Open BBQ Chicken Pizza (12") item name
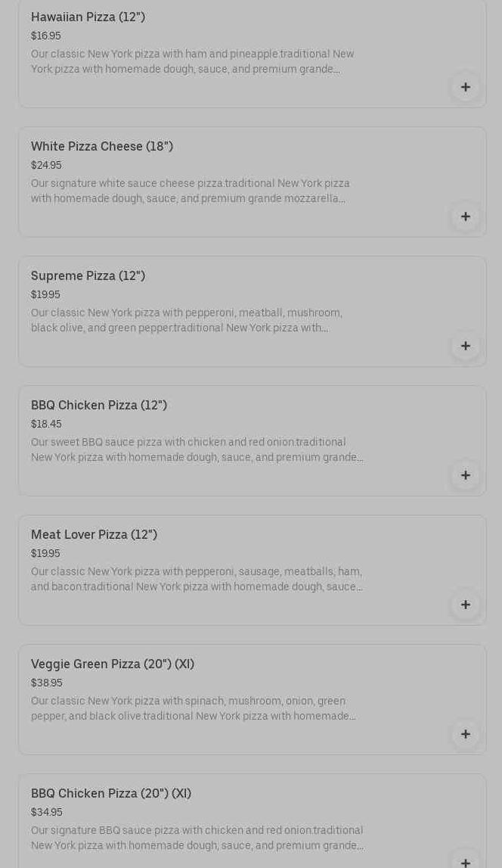The width and height of the screenshot is (502, 868). click(99, 406)
